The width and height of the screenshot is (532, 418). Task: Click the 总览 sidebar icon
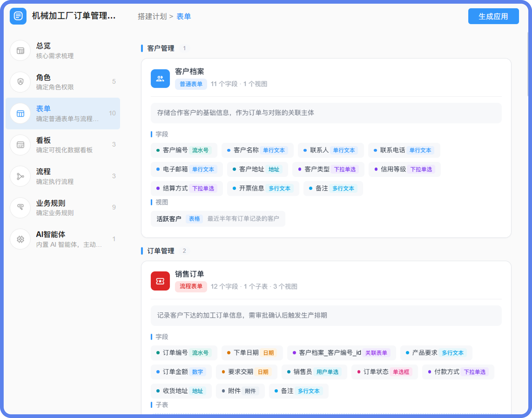pos(20,51)
